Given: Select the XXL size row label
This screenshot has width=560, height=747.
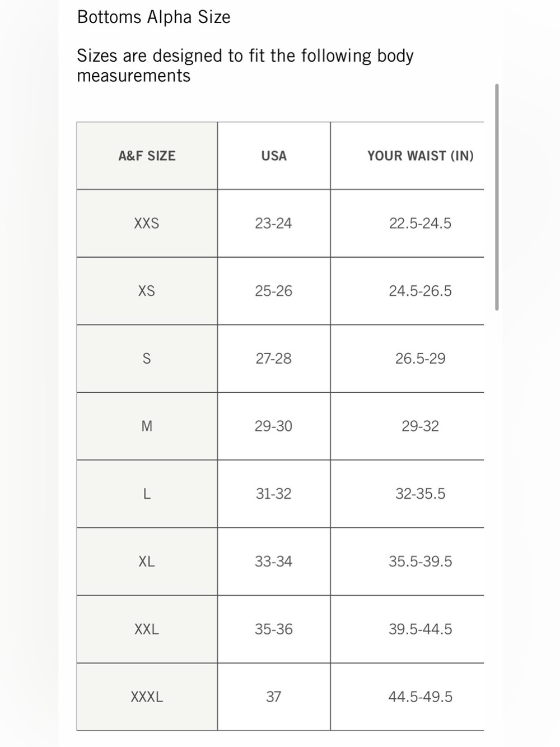Looking at the screenshot, I should tap(147, 629).
